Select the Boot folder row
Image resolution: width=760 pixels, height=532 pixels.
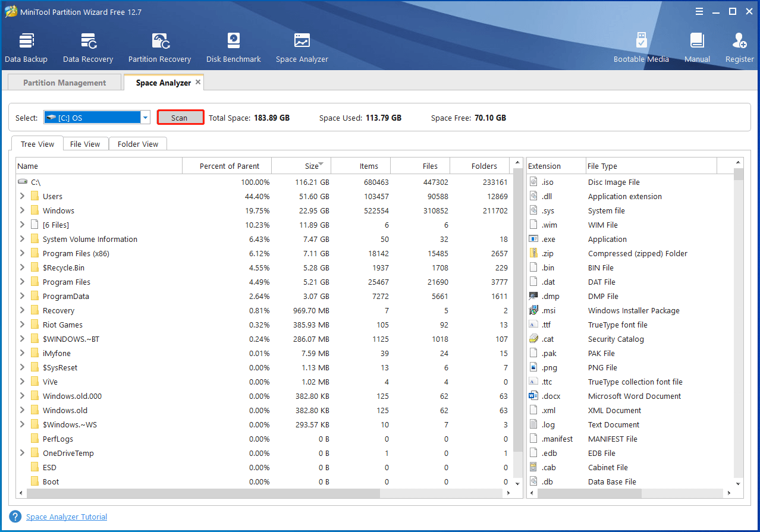click(x=264, y=481)
